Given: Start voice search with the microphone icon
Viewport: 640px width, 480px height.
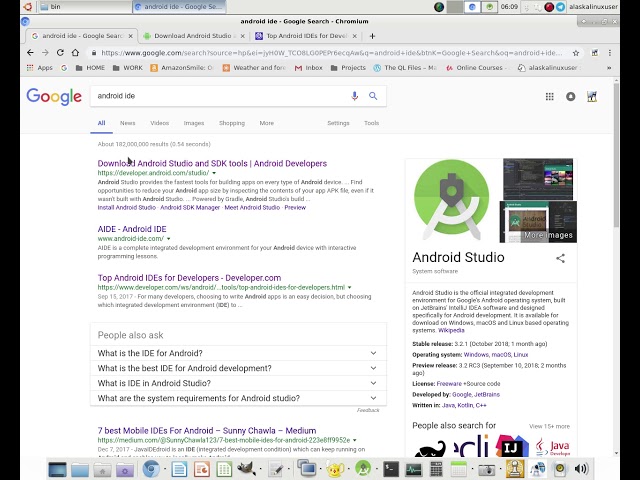Looking at the screenshot, I should pyautogui.click(x=355, y=96).
